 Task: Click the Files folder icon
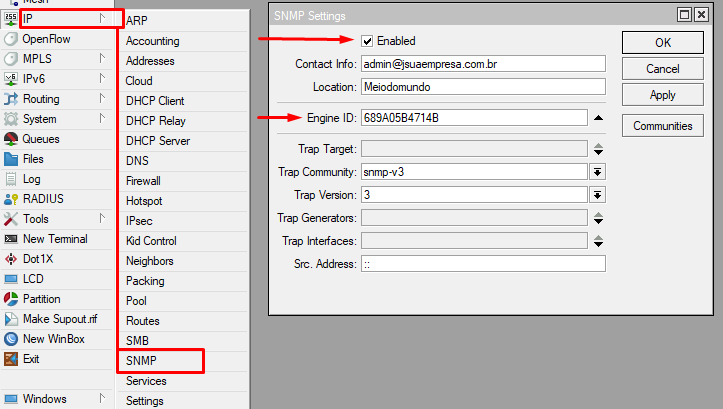pyautogui.click(x=11, y=159)
